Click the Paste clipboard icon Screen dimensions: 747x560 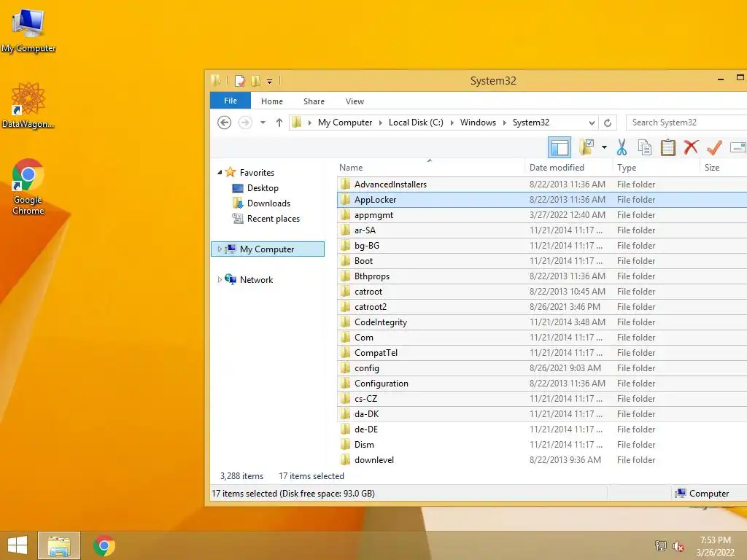click(x=668, y=147)
